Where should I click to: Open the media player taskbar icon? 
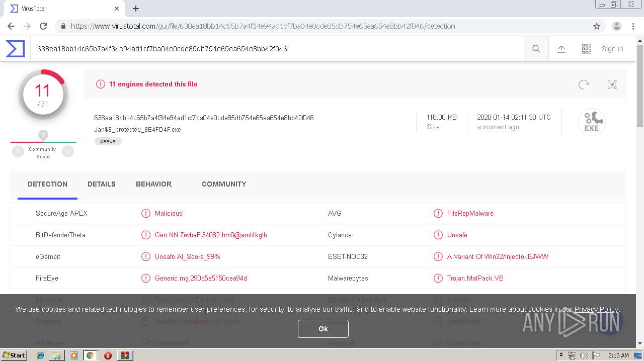pyautogui.click(x=74, y=355)
